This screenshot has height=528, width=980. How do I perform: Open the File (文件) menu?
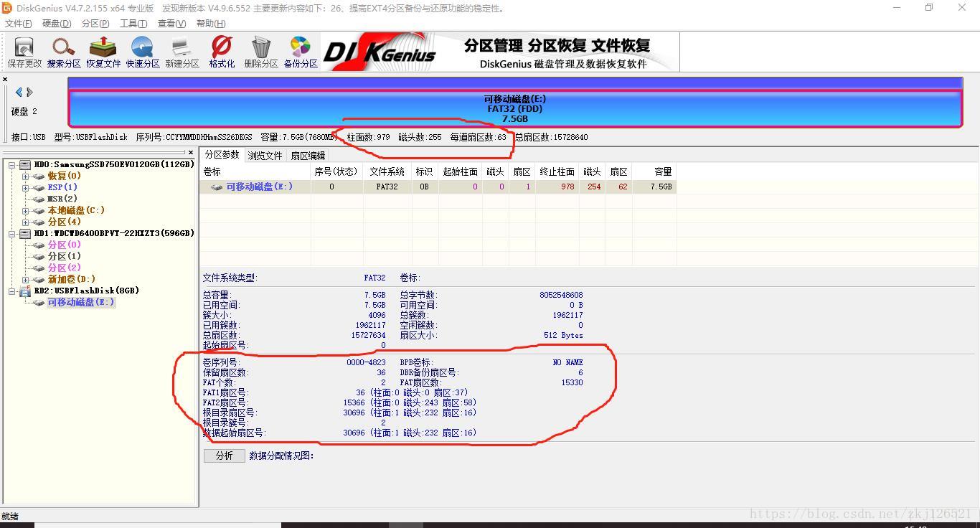19,24
